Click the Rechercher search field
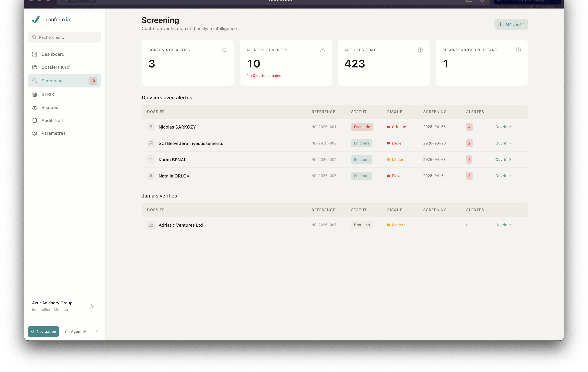The width and height of the screenshot is (588, 372). coord(64,37)
